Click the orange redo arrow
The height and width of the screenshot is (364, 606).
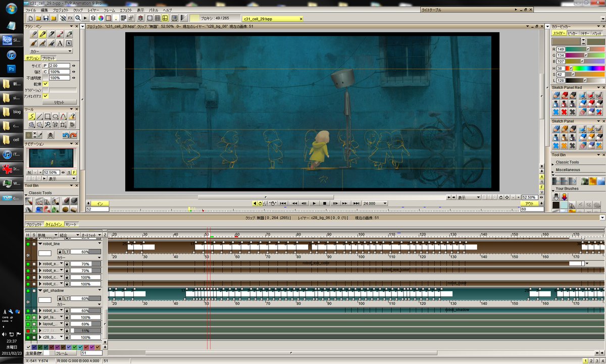pos(73,135)
